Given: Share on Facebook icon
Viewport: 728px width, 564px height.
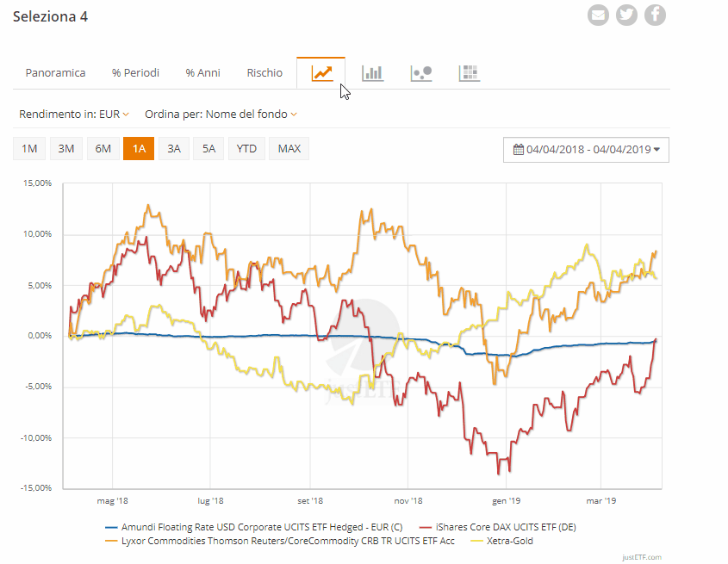Looking at the screenshot, I should pyautogui.click(x=656, y=15).
